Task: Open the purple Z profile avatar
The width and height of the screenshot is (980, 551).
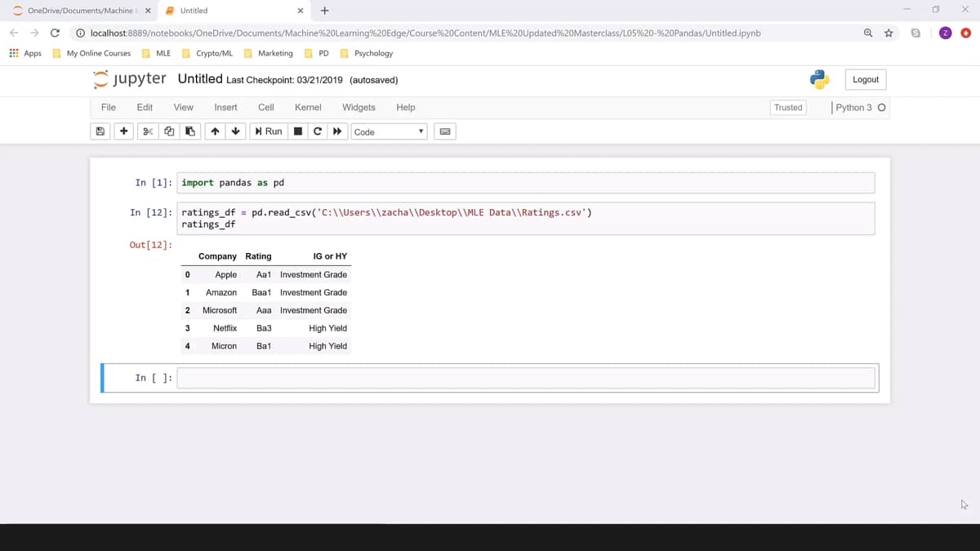Action: click(x=945, y=33)
